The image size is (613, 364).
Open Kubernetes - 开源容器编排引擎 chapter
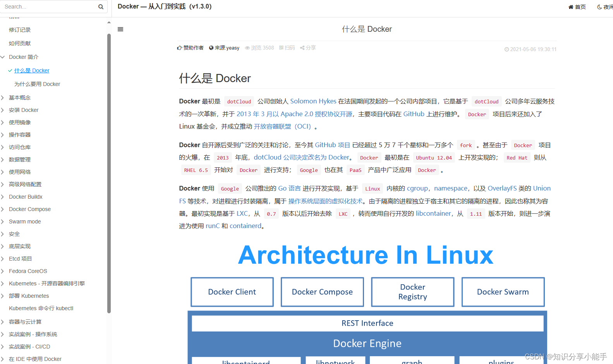[x=47, y=283]
